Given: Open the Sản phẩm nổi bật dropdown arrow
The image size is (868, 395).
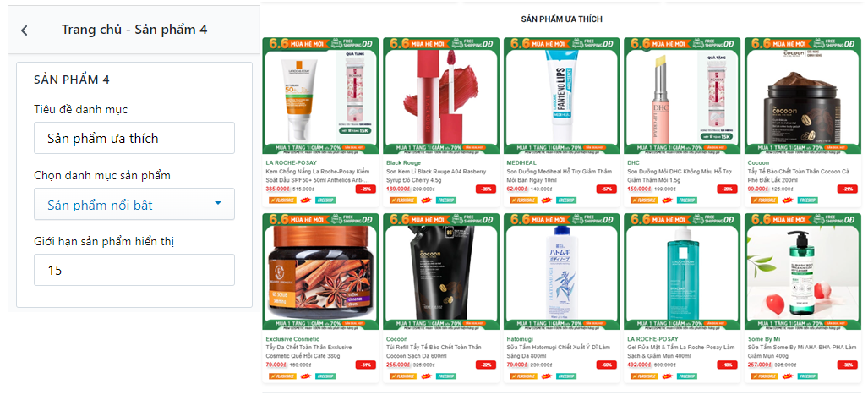Looking at the screenshot, I should pyautogui.click(x=217, y=204).
